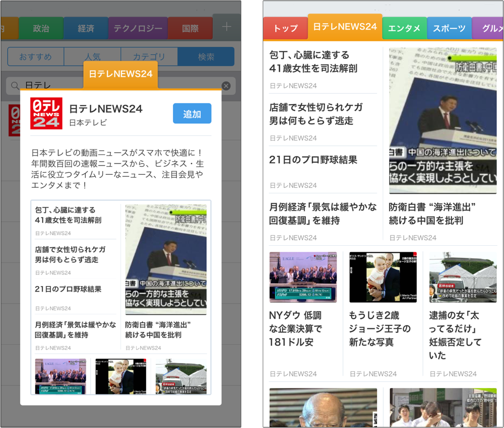Clear the search text with the X icon
Viewport: 504px width, 428px height.
coord(226,86)
